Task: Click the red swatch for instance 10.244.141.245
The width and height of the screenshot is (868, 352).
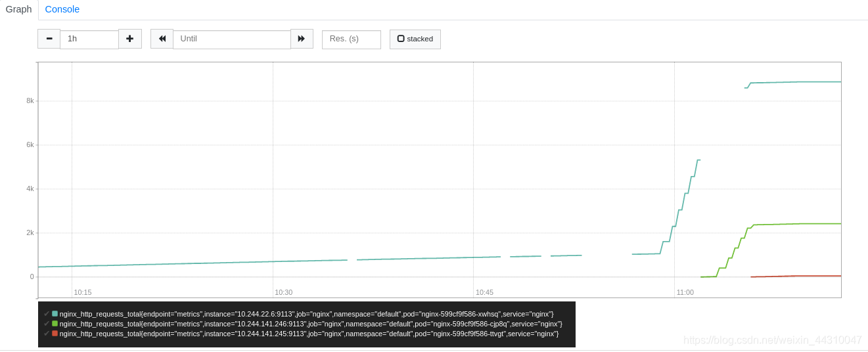Action: click(55, 334)
